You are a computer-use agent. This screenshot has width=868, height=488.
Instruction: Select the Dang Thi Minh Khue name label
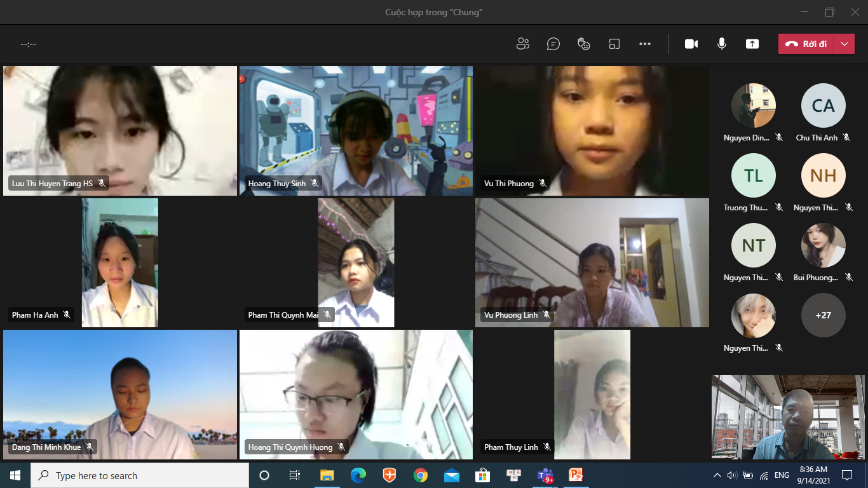[46, 447]
